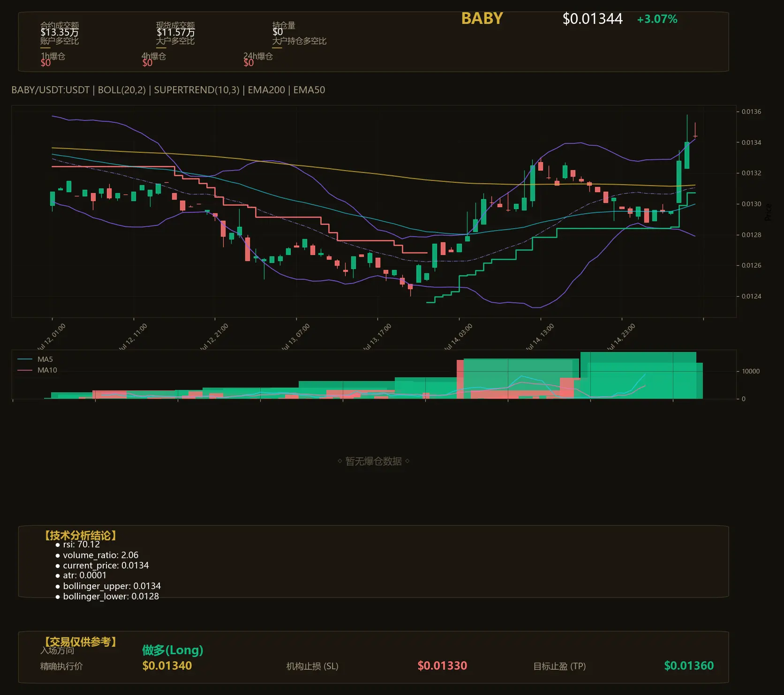Click the 1h爆仓 label

(53, 56)
